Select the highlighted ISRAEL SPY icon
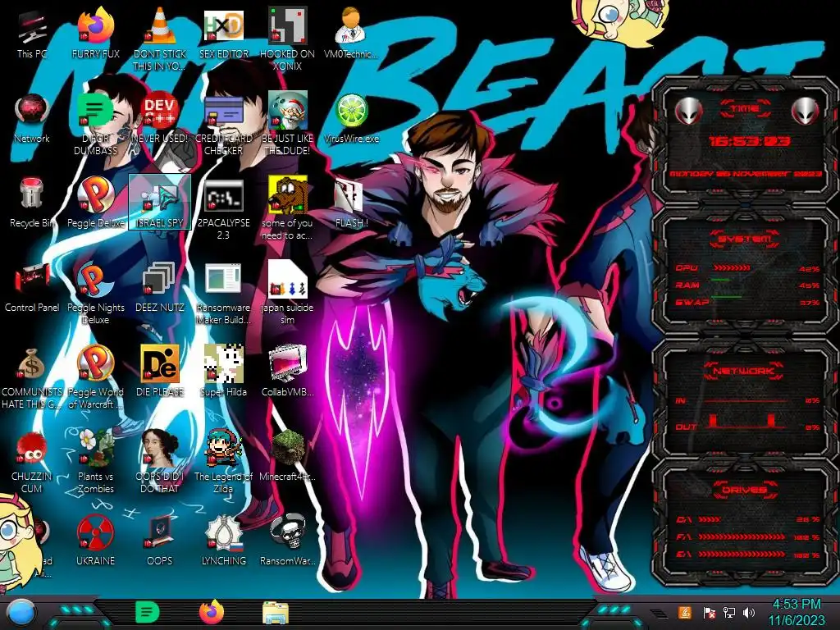Viewport: 840px width, 630px height. [x=159, y=203]
